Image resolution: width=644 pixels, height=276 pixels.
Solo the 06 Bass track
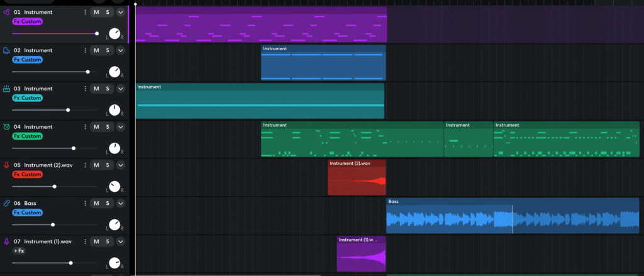pyautogui.click(x=108, y=204)
